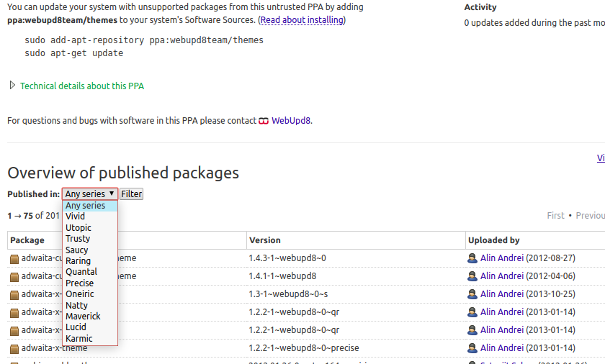Expand Technical details about this PPA
Screen dimensions: 605x364
tap(82, 86)
